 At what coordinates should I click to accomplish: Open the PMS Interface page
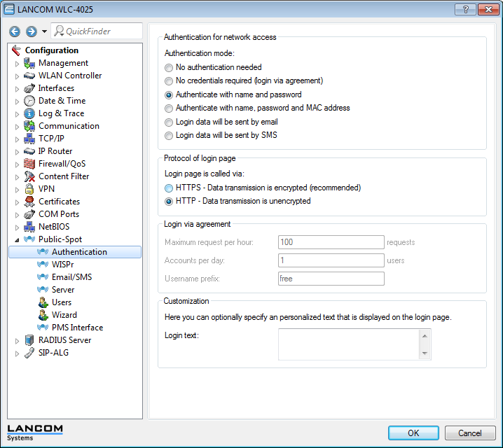click(x=77, y=328)
